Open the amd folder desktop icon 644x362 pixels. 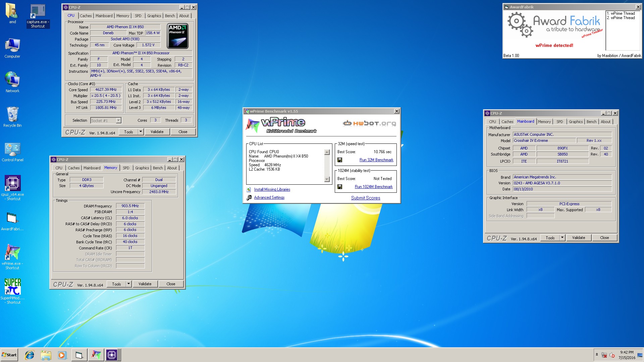coord(12,13)
